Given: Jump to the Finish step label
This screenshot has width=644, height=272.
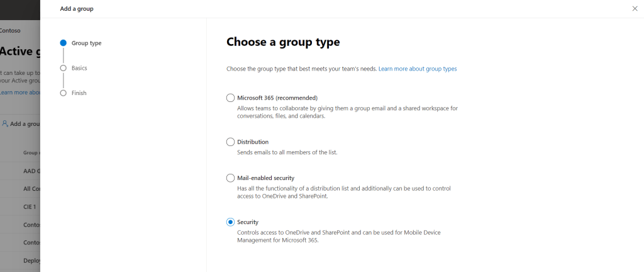Looking at the screenshot, I should click(79, 93).
